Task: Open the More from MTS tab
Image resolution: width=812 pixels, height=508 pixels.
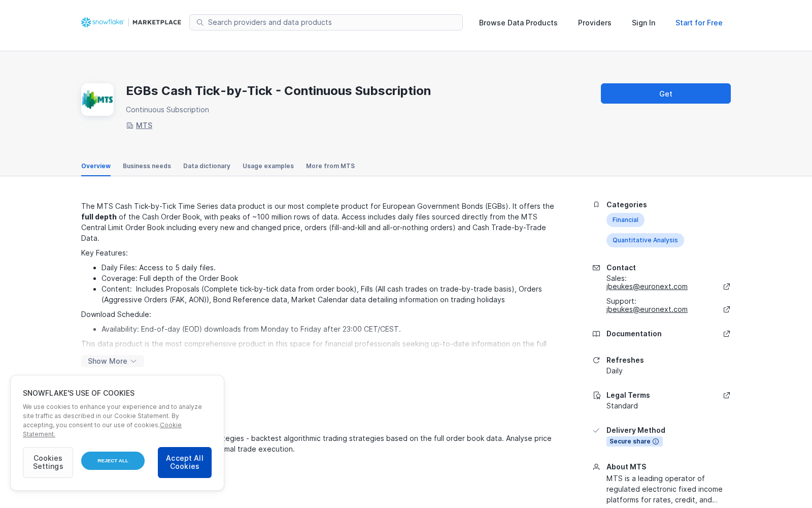Action: tap(330, 166)
